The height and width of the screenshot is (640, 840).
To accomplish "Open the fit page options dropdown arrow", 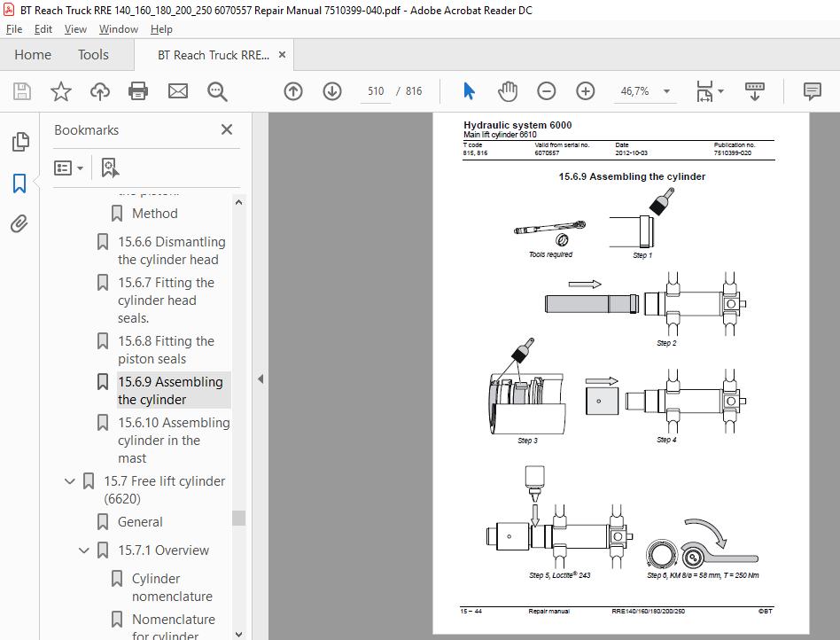I will click(x=720, y=91).
